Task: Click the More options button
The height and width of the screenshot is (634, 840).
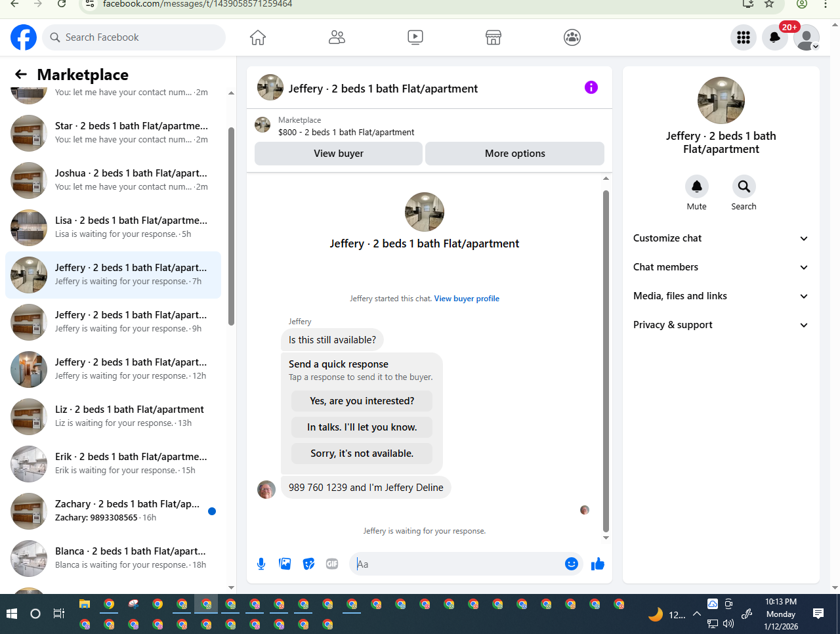Action: [x=515, y=154]
